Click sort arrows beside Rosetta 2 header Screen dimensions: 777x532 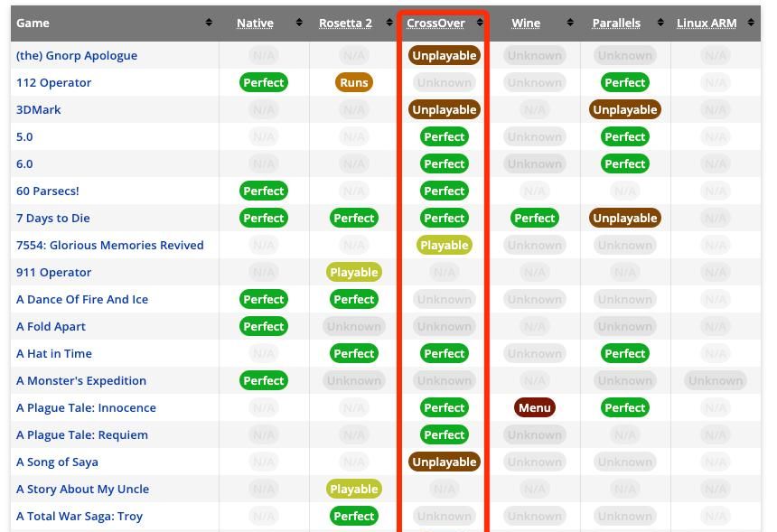(389, 23)
